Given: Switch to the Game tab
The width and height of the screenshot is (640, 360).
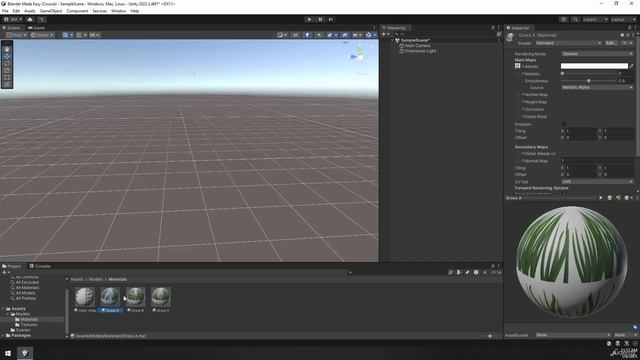Looking at the screenshot, I should pyautogui.click(x=36, y=28).
